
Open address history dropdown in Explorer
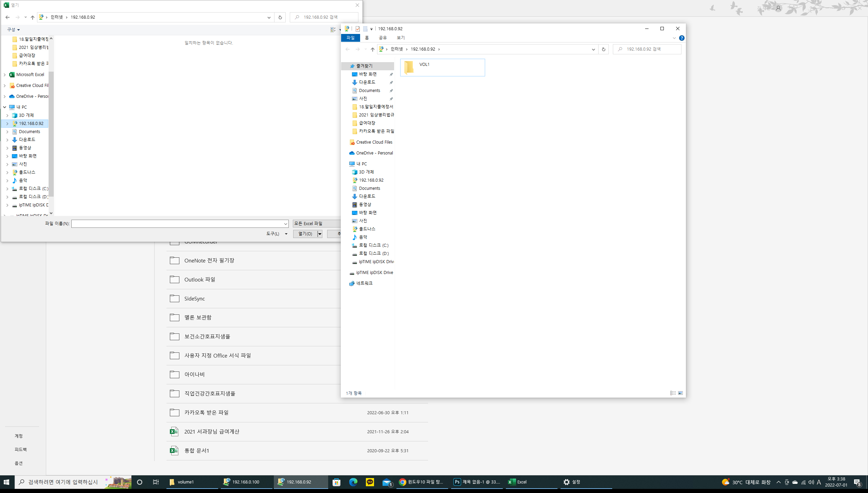tap(593, 49)
